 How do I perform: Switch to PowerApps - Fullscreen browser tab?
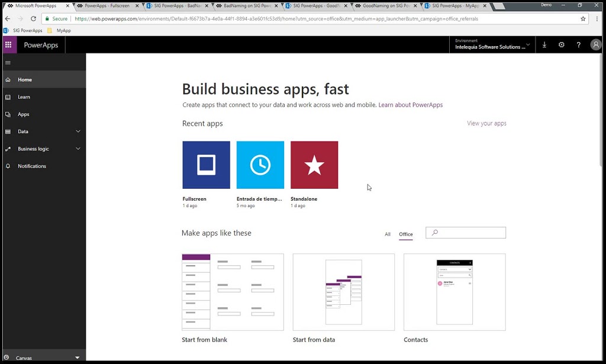coord(107,6)
